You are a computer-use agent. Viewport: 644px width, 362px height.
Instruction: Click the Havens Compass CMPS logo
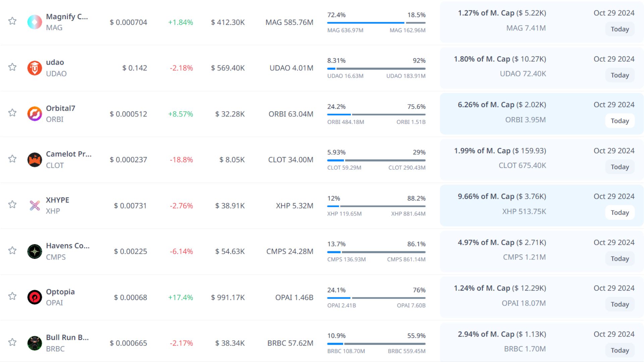pos(35,251)
